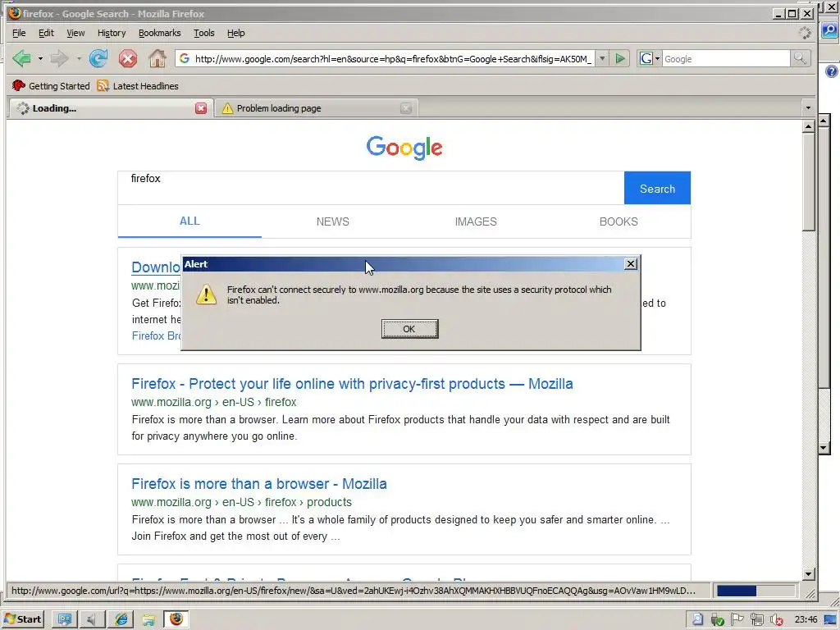
Task: Click the Google toolbar search field
Action: coord(726,58)
